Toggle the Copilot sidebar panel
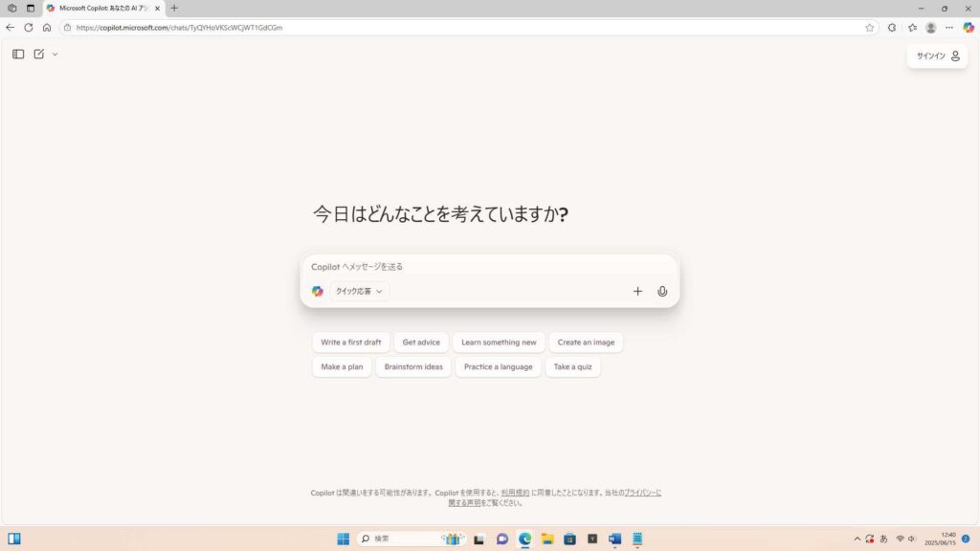 [18, 55]
